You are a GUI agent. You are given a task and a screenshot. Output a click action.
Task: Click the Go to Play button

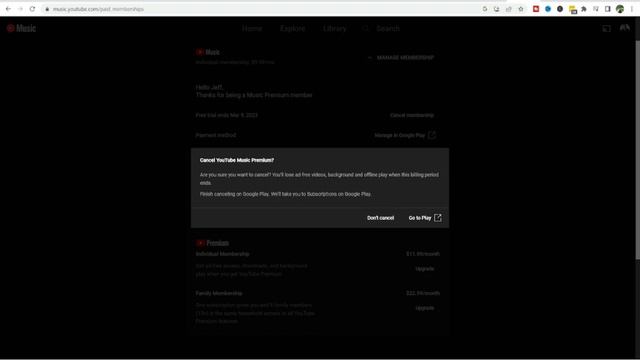point(425,218)
